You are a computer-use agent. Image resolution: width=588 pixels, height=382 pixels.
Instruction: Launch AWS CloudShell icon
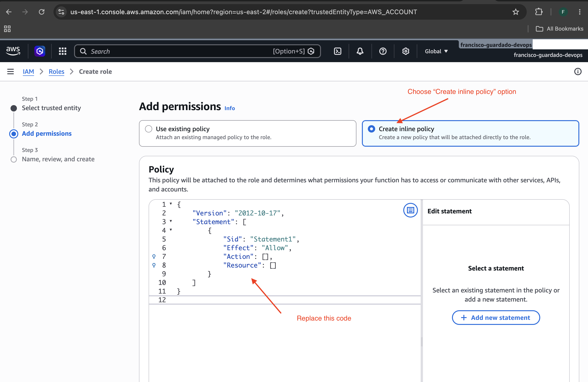[337, 51]
